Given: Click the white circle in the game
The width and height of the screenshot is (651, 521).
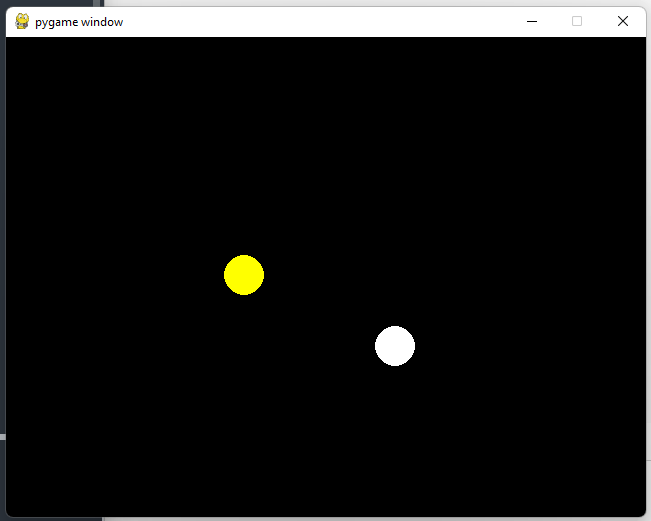Looking at the screenshot, I should 395,346.
